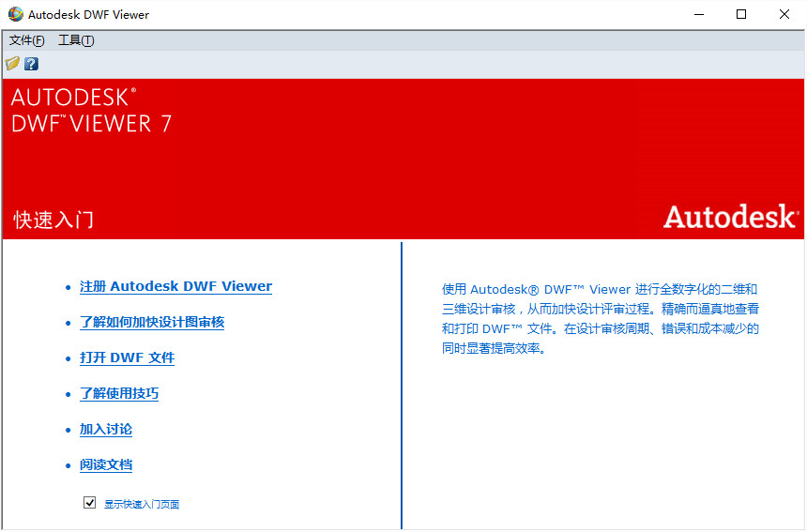Image resolution: width=807 pixels, height=532 pixels.
Task: Open the 工具(T) menu
Action: [76, 40]
